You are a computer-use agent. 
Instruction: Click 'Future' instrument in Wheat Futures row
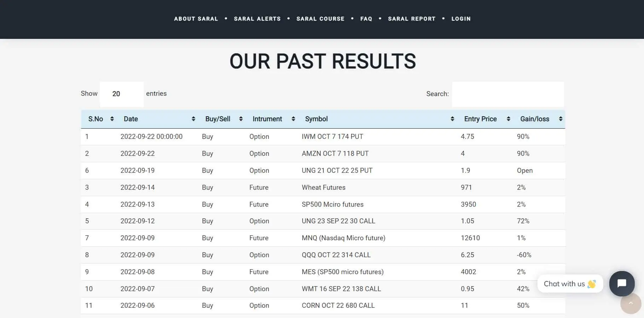tap(259, 188)
